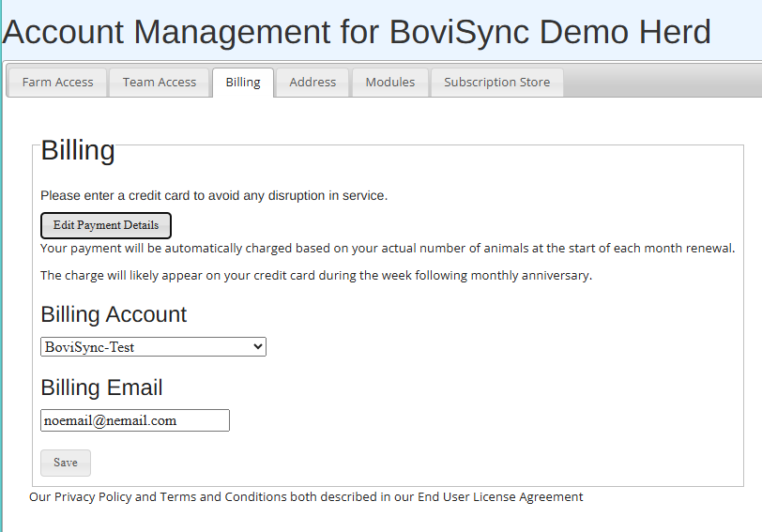Click the monthly anniversary charge note
The image size is (762, 532).
(x=316, y=276)
